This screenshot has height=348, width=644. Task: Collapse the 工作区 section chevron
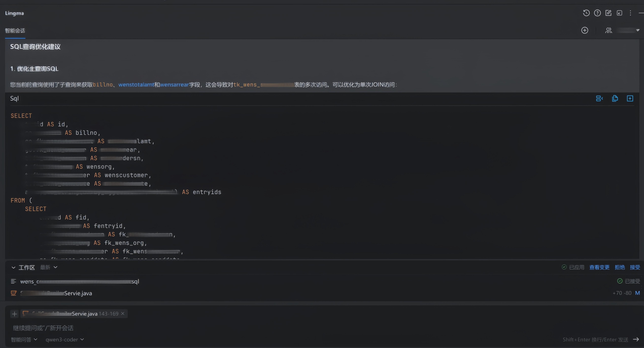tap(13, 267)
